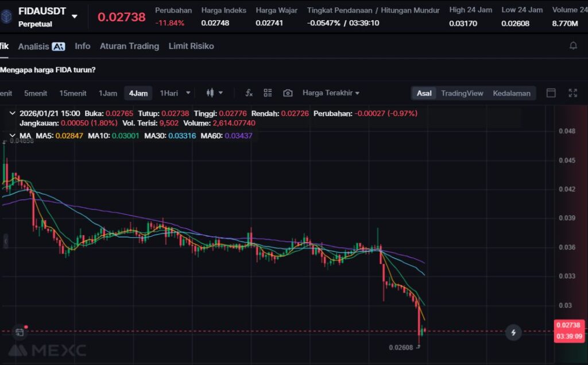Enter fullscreen chart mode
The height and width of the screenshot is (365, 588).
pos(572,93)
